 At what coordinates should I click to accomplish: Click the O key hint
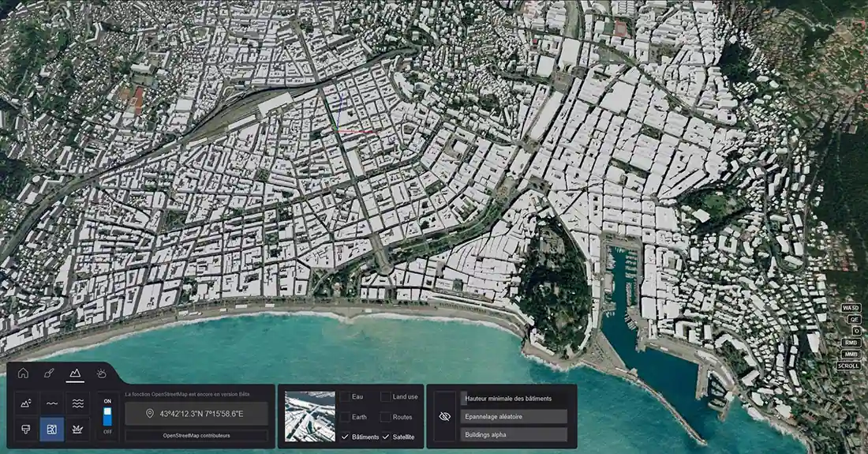coord(856,331)
